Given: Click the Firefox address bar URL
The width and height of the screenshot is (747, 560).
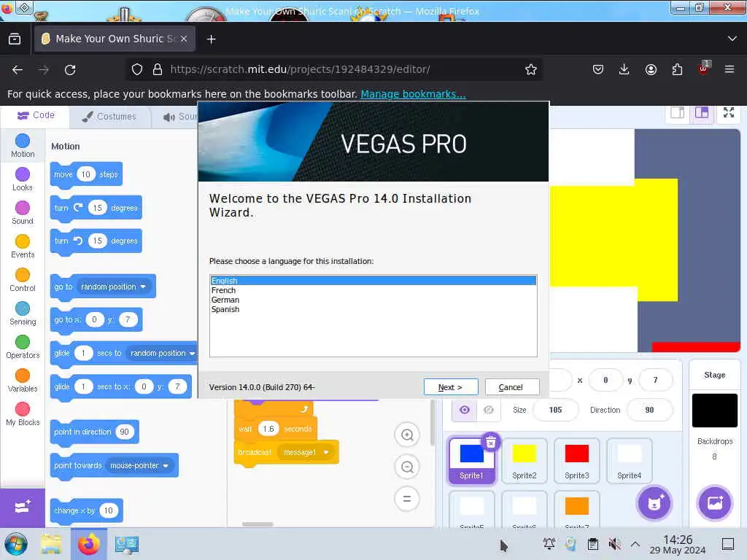Looking at the screenshot, I should pos(300,69).
